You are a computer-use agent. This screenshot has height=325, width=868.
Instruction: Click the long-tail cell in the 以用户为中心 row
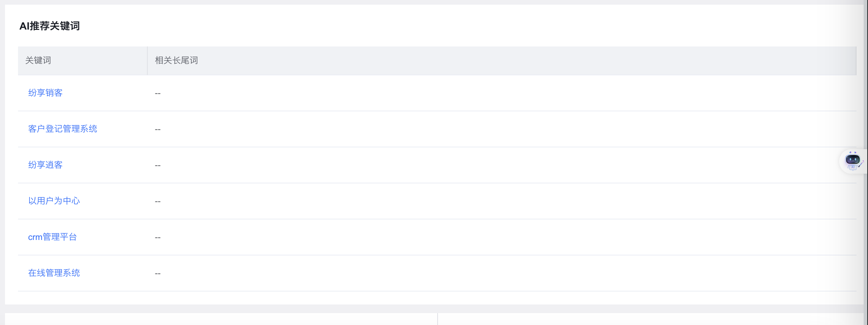coord(502,201)
